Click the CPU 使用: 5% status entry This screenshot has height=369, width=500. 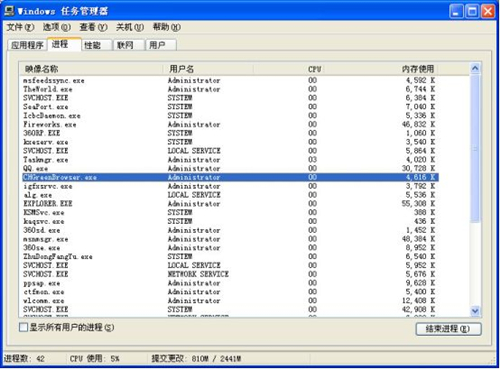[94, 359]
